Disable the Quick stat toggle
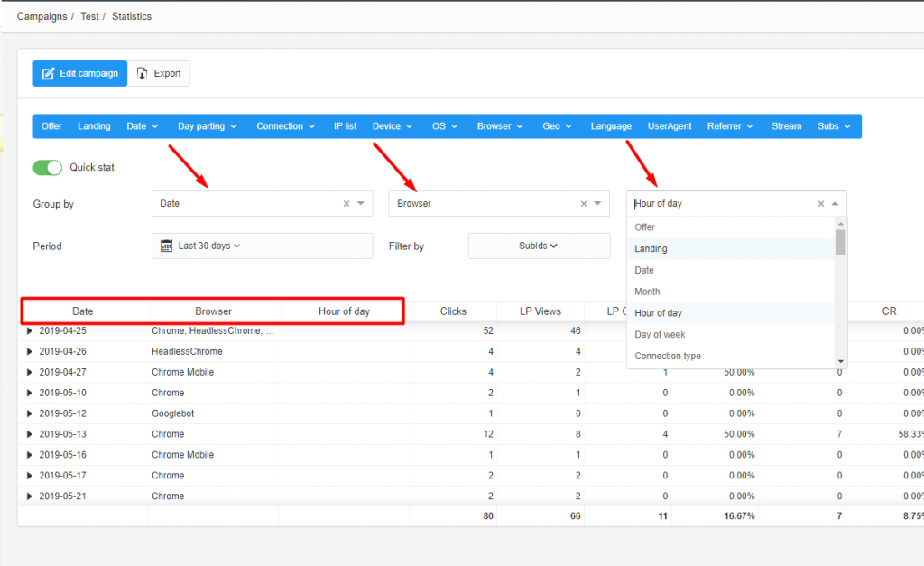 [x=45, y=167]
